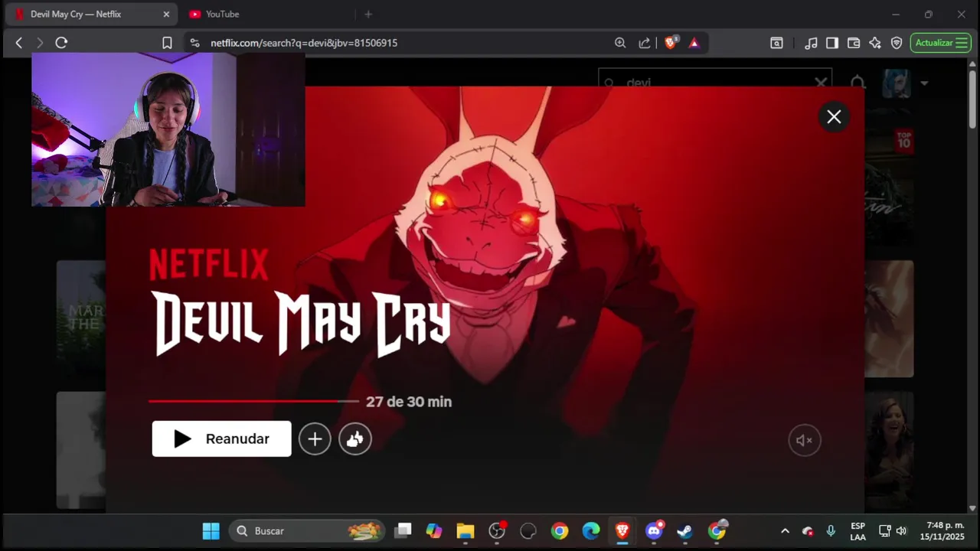This screenshot has width=980, height=551.
Task: Open the Netflix notifications bell
Action: click(x=857, y=81)
